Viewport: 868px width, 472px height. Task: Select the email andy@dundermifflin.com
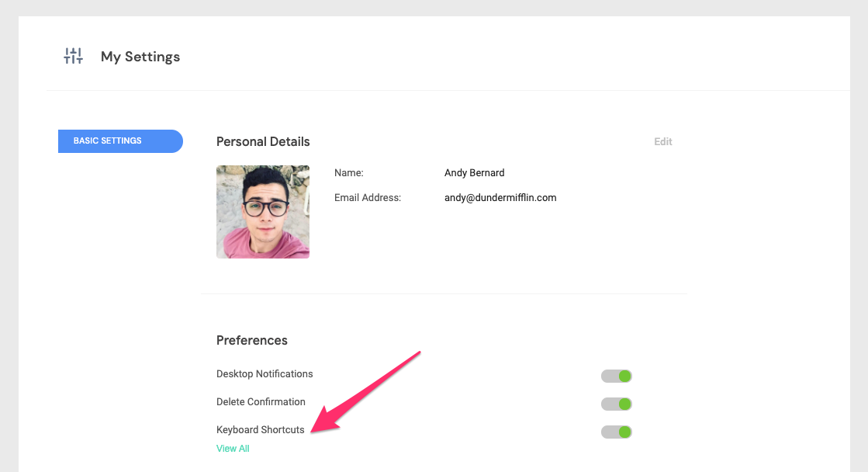point(500,198)
